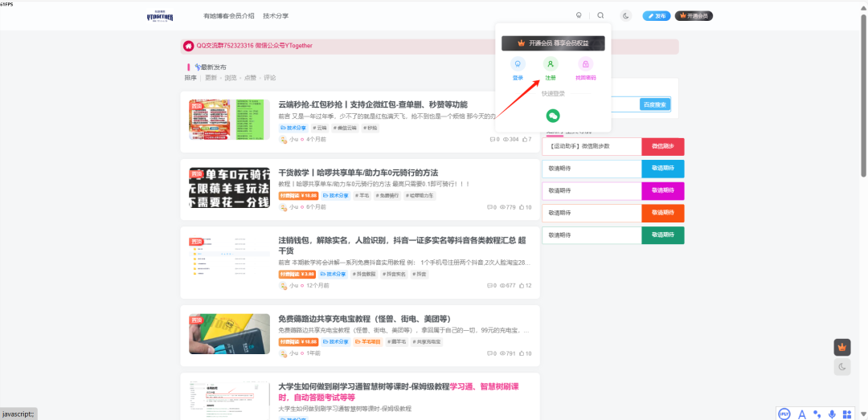868x420 pixels.
Task: Click the 登录 login icon in popup
Action: (518, 63)
